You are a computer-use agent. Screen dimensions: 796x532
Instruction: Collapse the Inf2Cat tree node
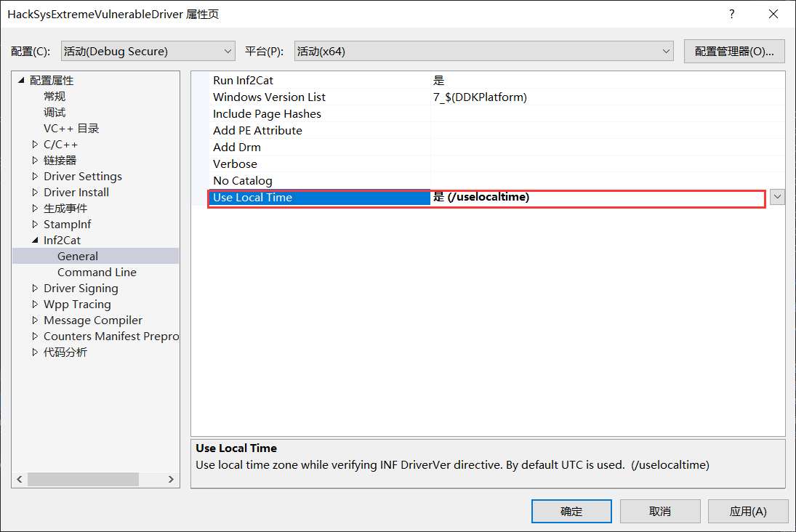(x=35, y=241)
